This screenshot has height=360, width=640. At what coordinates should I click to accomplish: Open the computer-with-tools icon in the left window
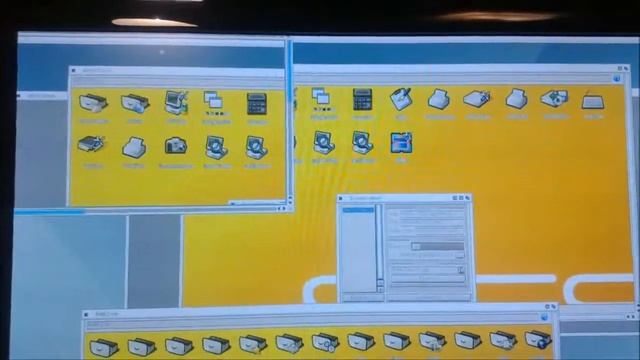(176, 102)
